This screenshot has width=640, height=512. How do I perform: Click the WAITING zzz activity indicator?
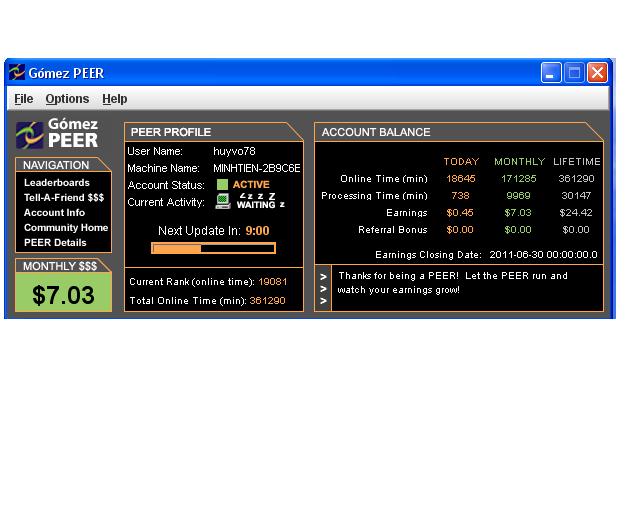click(261, 201)
